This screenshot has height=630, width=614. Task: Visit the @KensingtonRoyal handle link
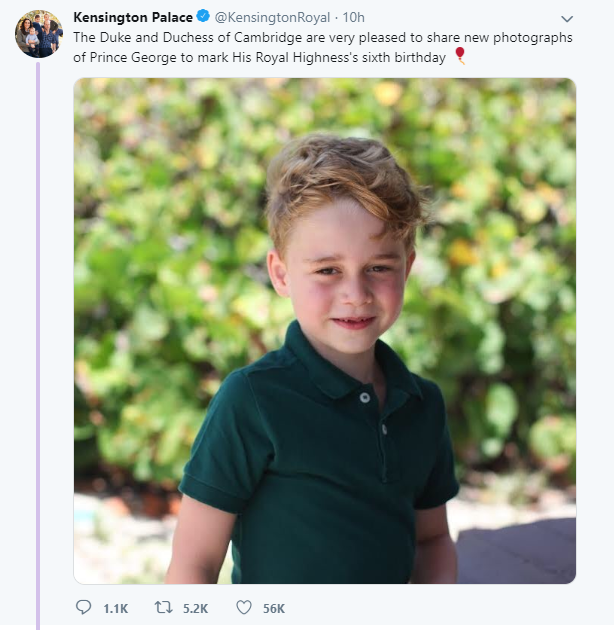coord(272,17)
